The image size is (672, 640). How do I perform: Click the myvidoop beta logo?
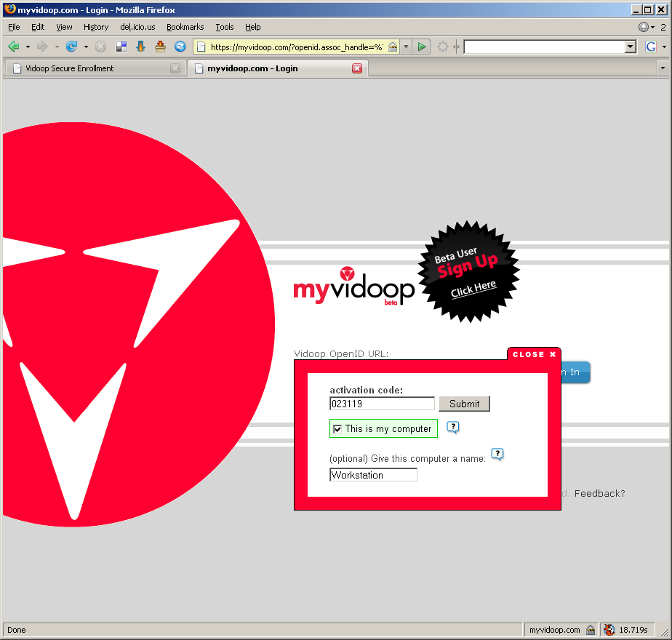(x=354, y=287)
